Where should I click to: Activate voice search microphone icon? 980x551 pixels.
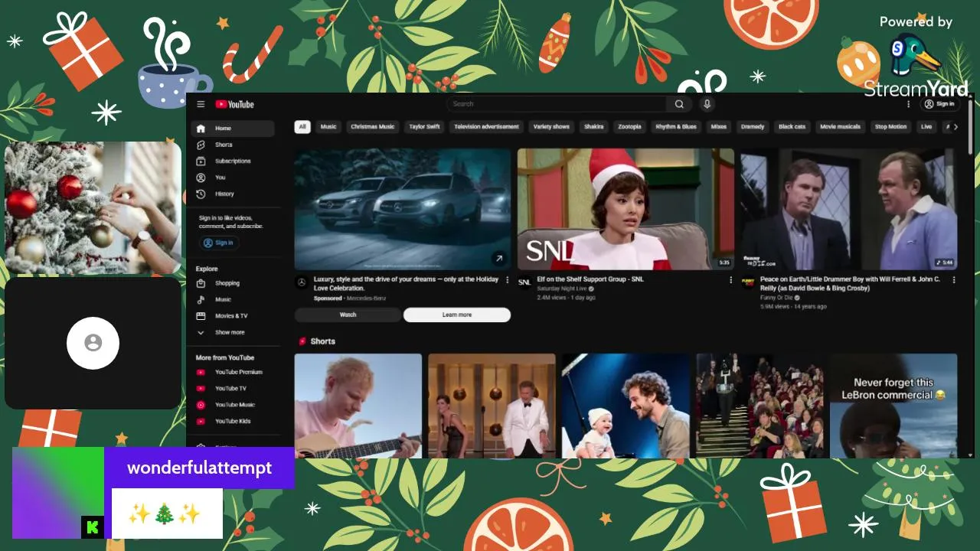[x=707, y=104]
